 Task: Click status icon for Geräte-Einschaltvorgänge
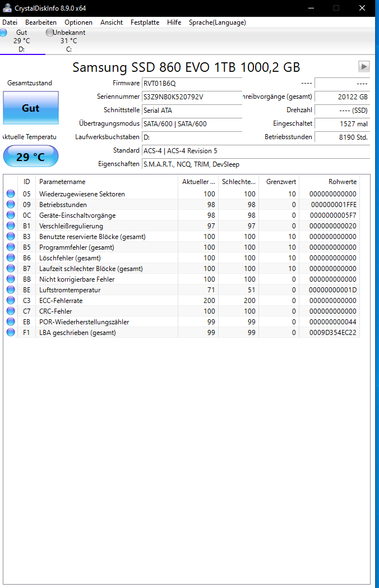11,215
